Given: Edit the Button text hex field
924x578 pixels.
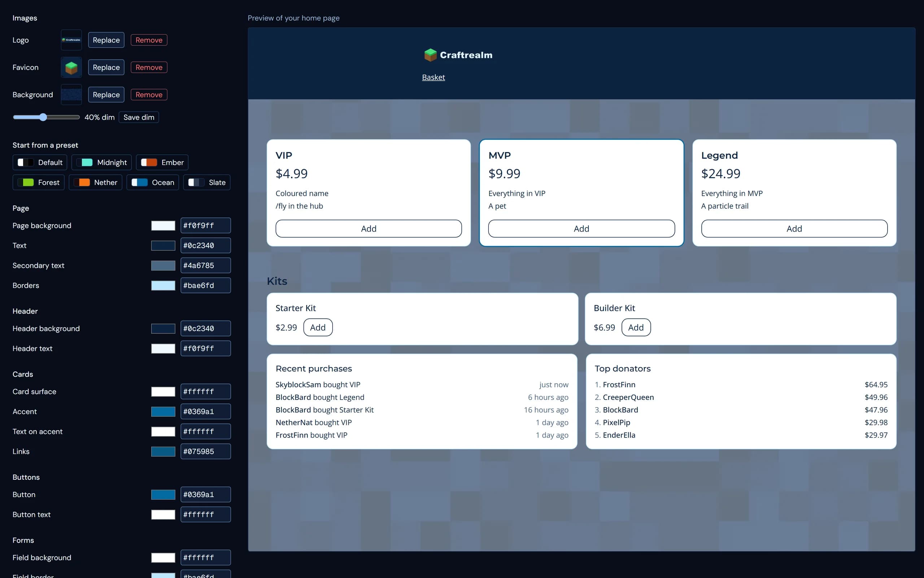Looking at the screenshot, I should (x=205, y=514).
